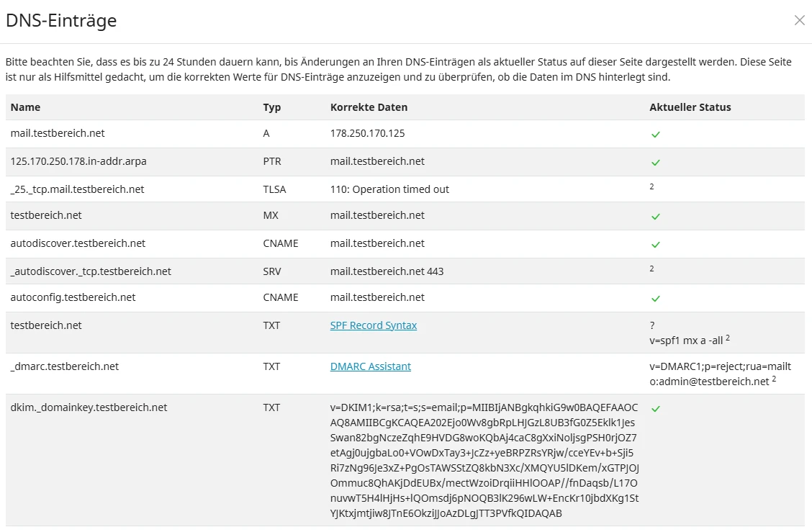Click the autodiscover row data mail.testbereich.net
Image resolution: width=812 pixels, height=532 pixels.
377,243
